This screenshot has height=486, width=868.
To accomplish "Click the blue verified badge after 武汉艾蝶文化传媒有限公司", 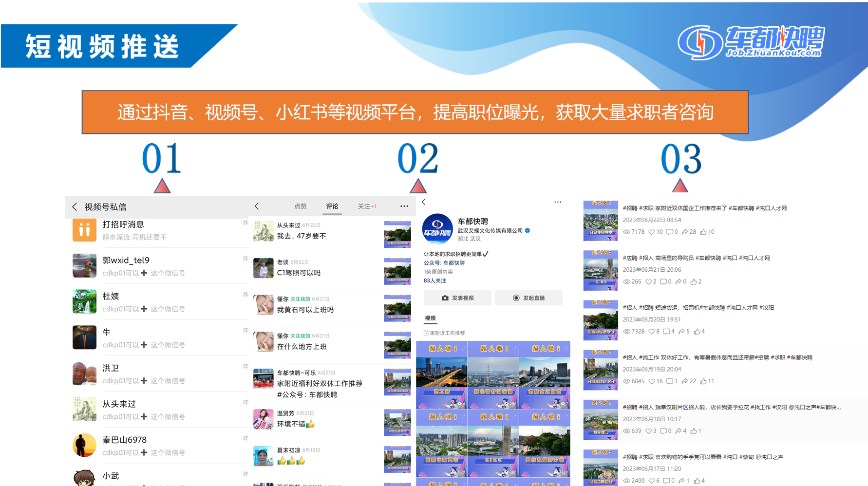I will [528, 230].
